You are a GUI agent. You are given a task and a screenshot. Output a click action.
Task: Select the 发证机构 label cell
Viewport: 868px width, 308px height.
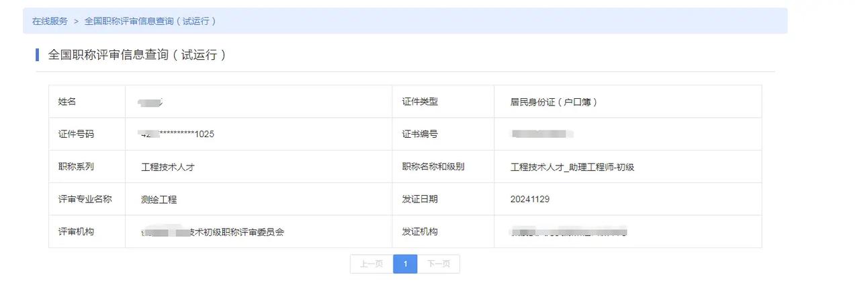[x=443, y=231]
